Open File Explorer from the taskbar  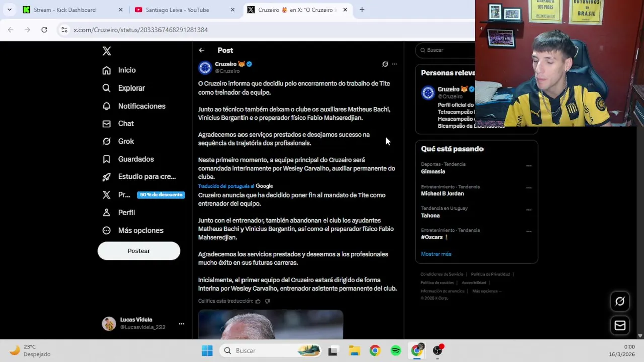tap(354, 351)
